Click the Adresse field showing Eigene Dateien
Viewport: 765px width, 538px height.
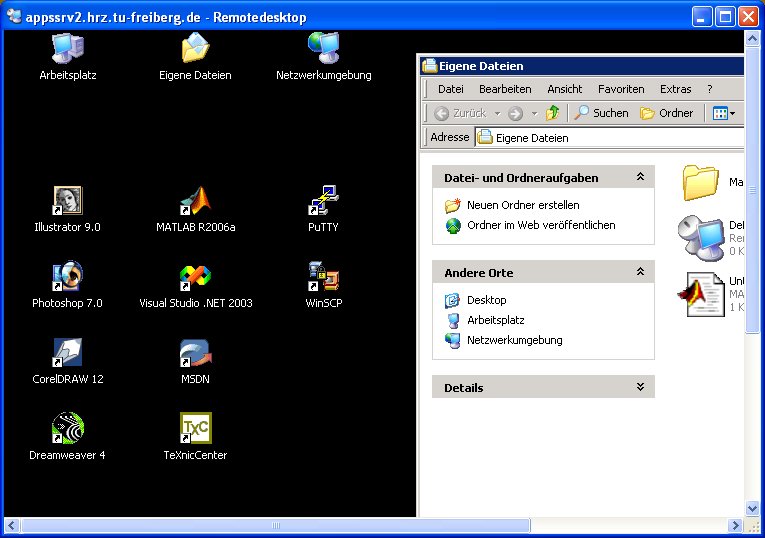click(610, 138)
